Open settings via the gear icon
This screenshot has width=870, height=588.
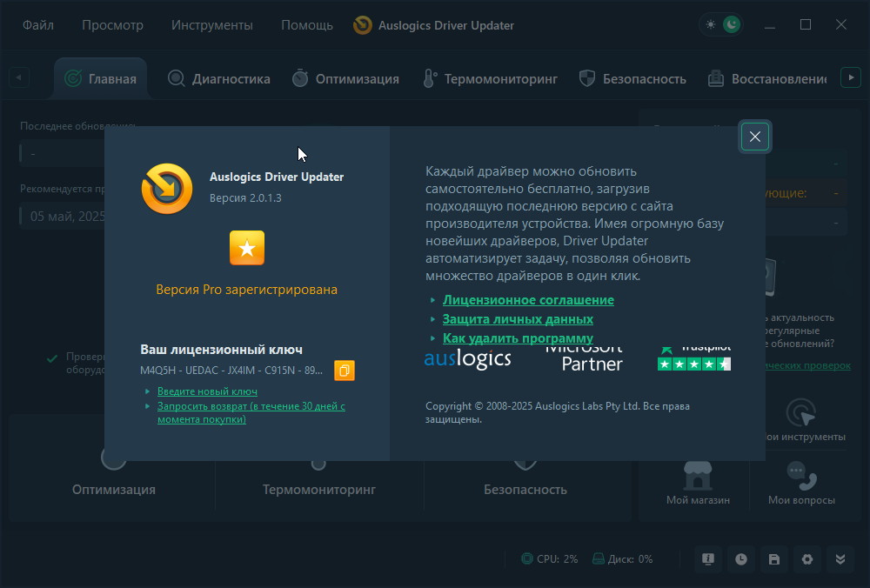[x=807, y=559]
